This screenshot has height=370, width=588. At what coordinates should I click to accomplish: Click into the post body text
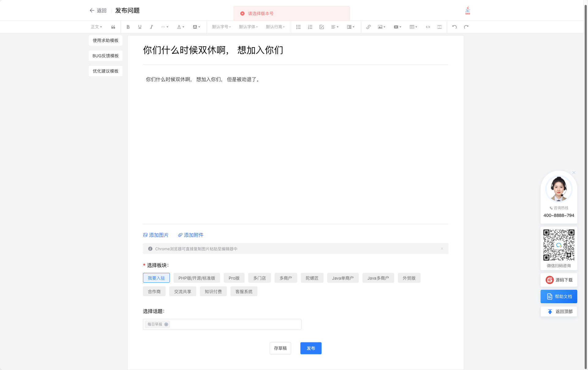(203, 80)
